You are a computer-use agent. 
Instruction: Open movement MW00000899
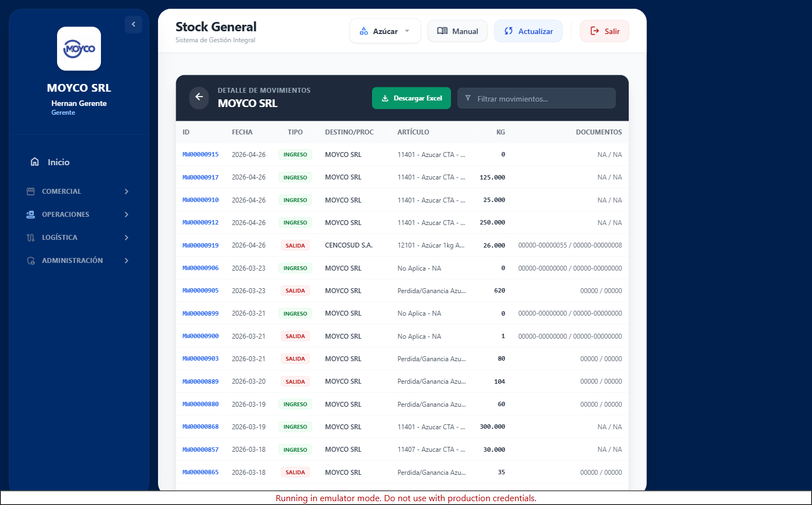(x=201, y=313)
